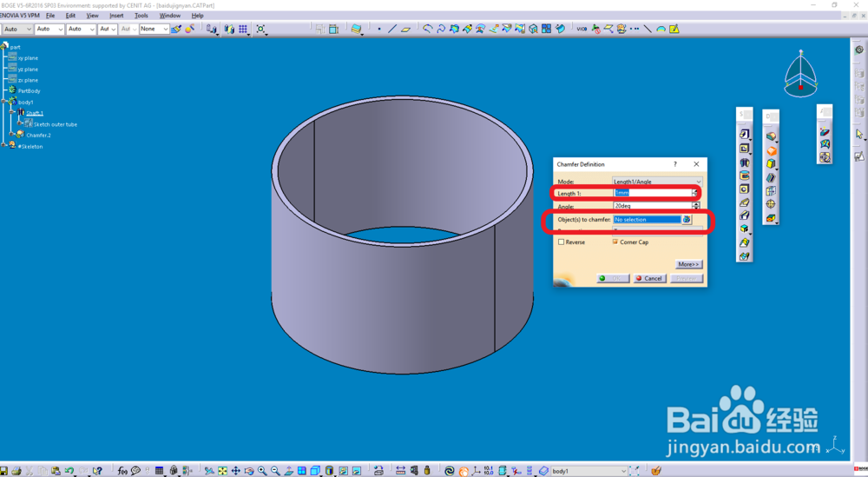868x477 pixels.
Task: Open the Mode Length1/Angle dropdown
Action: [658, 182]
